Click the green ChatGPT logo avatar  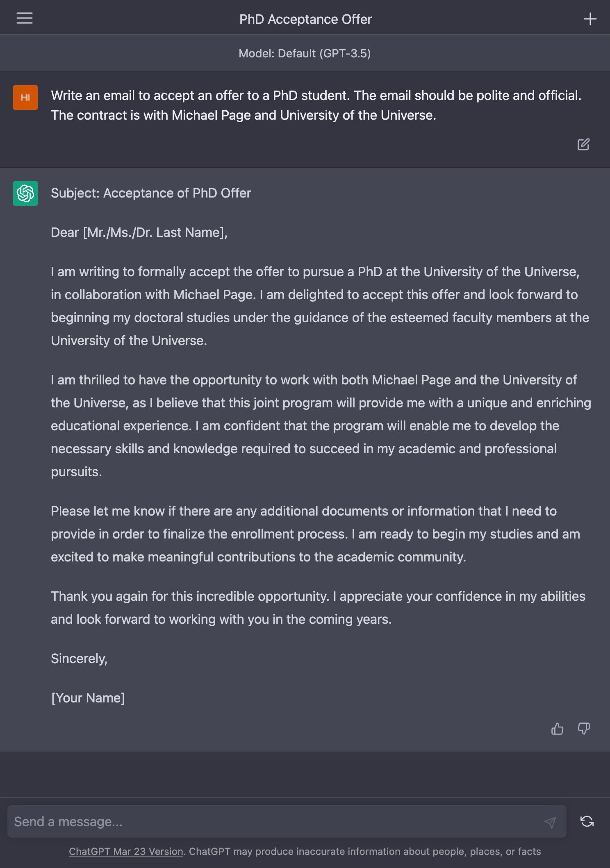pos(25,194)
